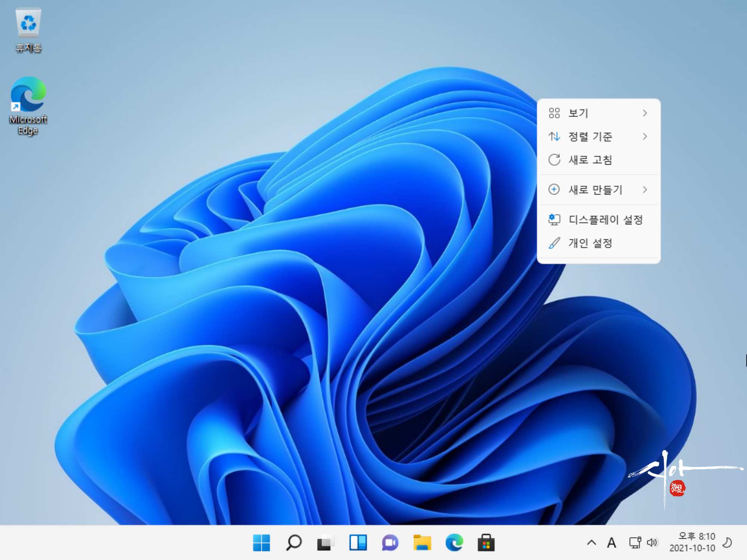Screen dimensions: 747x560
Task: Open Task View from the taskbar
Action: [325, 542]
